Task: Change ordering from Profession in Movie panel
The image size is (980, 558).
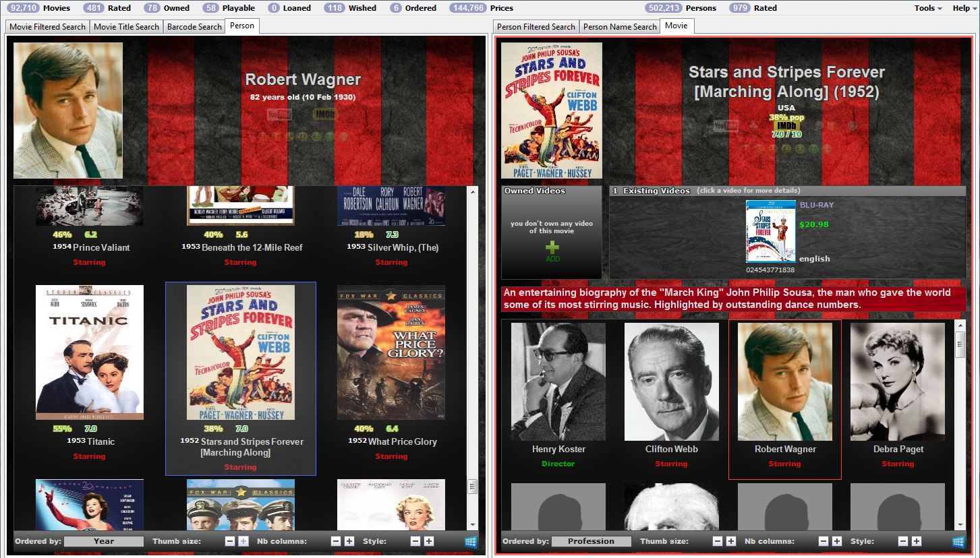Action: (592, 541)
